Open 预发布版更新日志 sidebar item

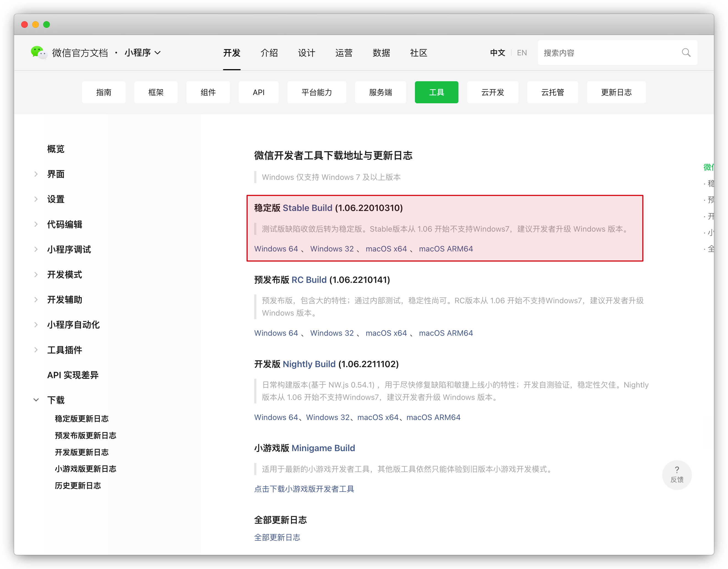pyautogui.click(x=85, y=435)
